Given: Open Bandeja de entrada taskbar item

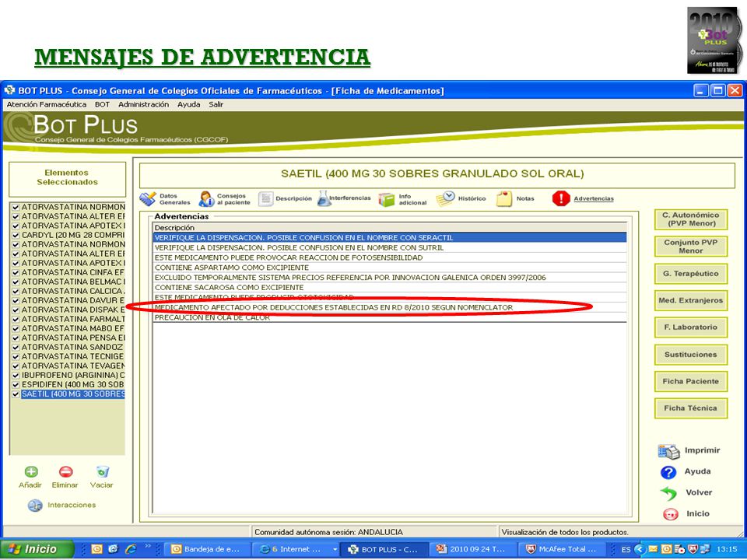Looking at the screenshot, I should click(207, 549).
